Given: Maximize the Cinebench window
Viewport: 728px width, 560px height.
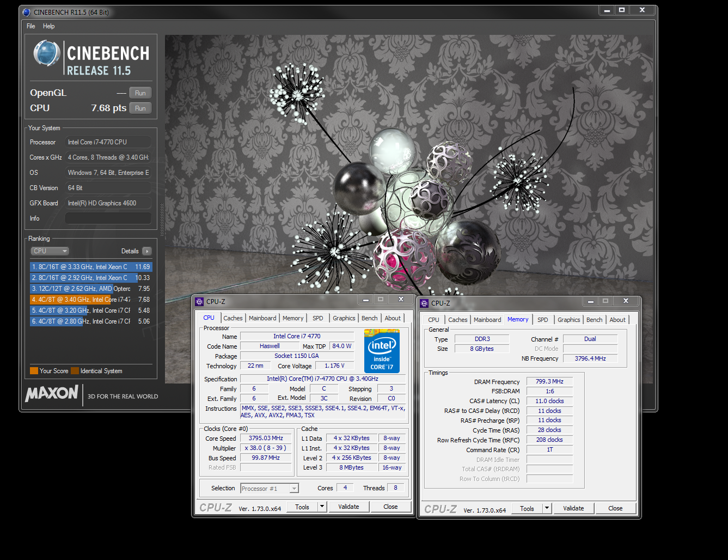Looking at the screenshot, I should click(622, 10).
